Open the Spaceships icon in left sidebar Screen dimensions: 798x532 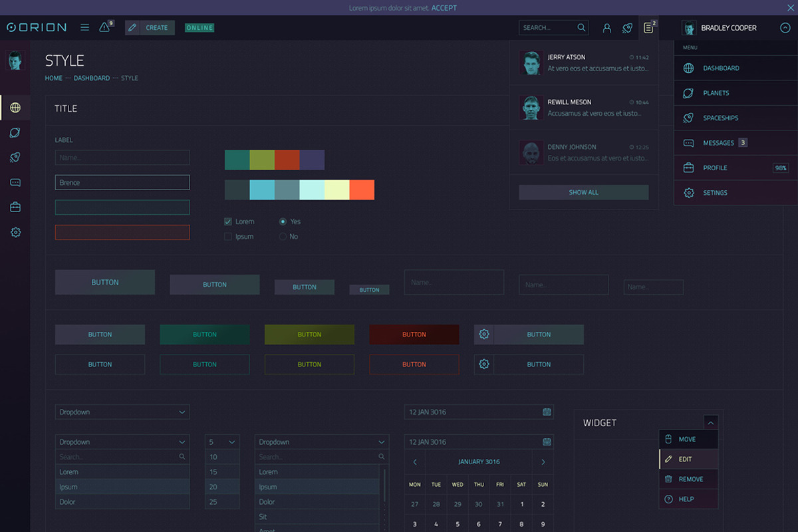[15, 157]
